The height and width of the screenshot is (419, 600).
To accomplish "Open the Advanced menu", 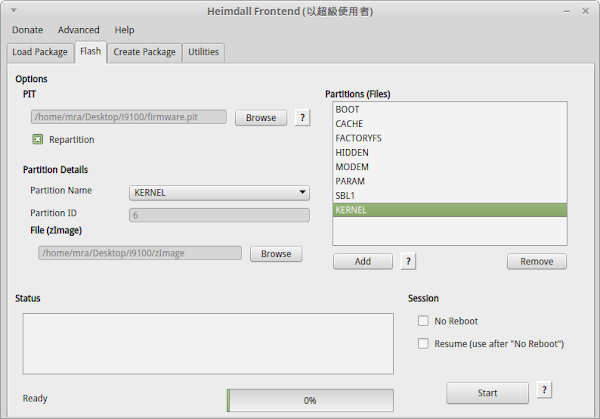I will coord(78,30).
